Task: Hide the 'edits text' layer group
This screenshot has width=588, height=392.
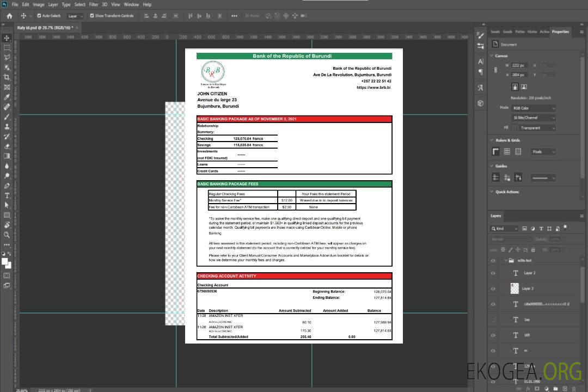Action: (x=493, y=260)
